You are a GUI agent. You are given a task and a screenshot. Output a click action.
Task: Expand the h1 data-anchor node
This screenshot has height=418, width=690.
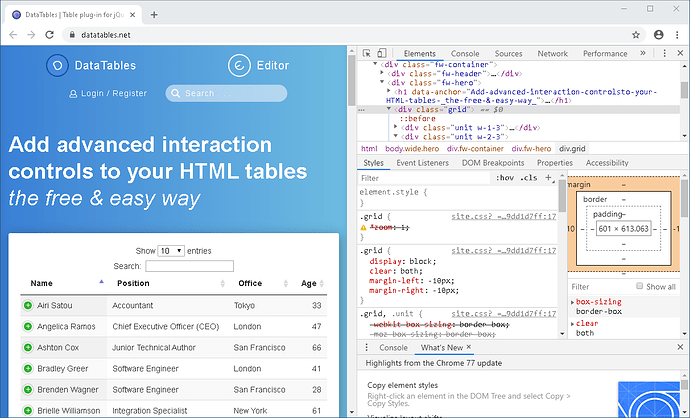(389, 91)
